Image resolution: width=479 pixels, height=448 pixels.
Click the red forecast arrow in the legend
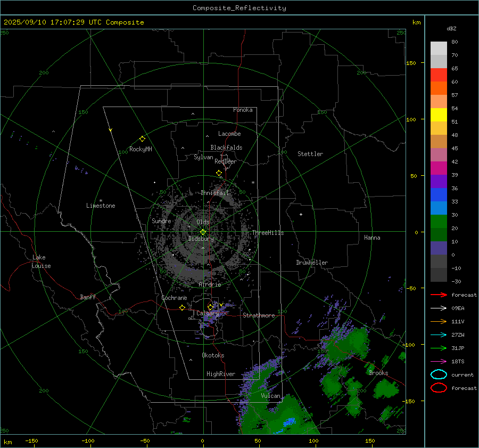(439, 295)
